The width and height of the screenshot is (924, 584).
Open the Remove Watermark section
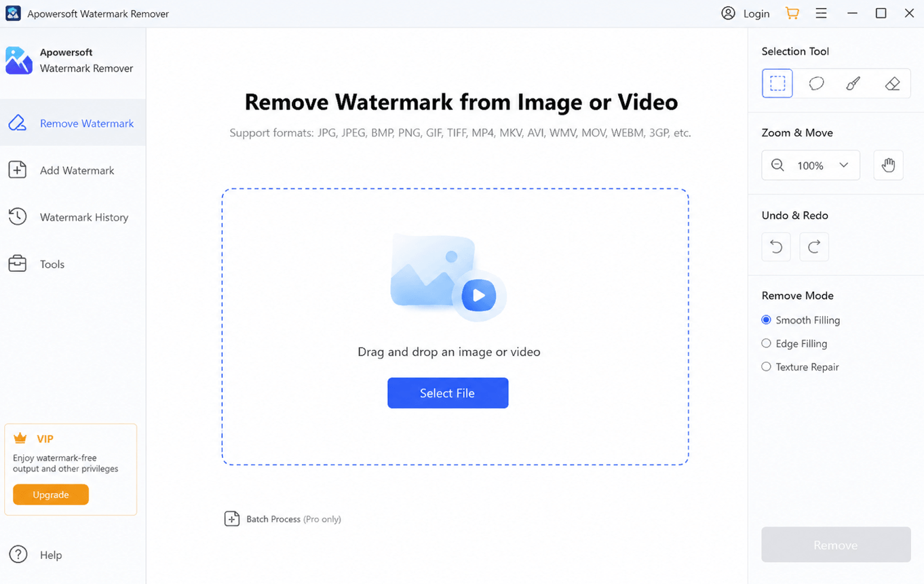73,123
